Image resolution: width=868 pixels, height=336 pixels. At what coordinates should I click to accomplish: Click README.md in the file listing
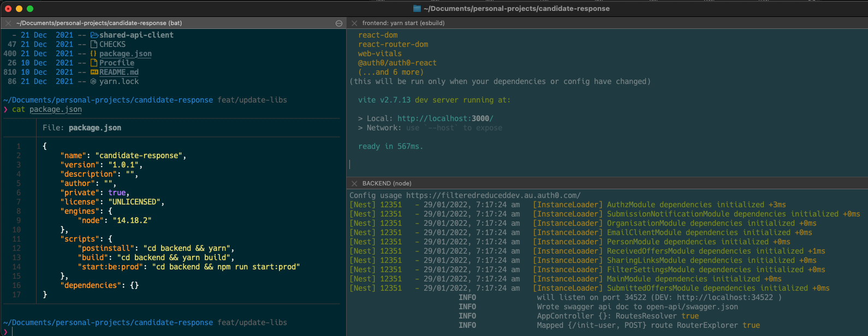coord(119,72)
